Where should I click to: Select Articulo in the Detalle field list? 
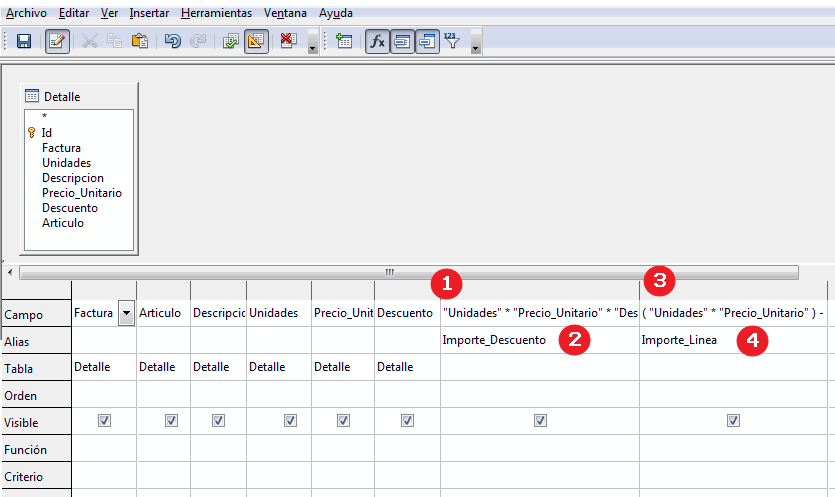(63, 222)
